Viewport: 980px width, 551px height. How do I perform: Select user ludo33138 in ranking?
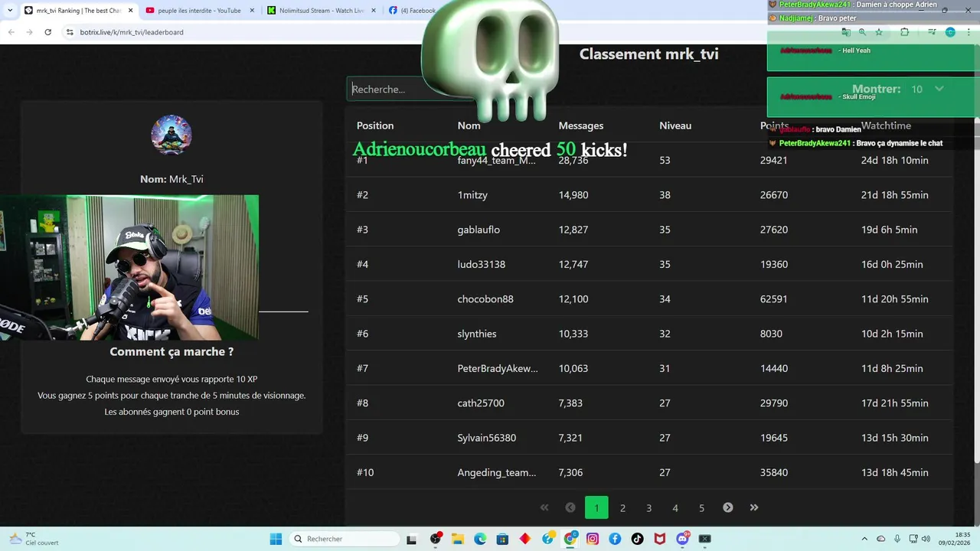click(482, 264)
